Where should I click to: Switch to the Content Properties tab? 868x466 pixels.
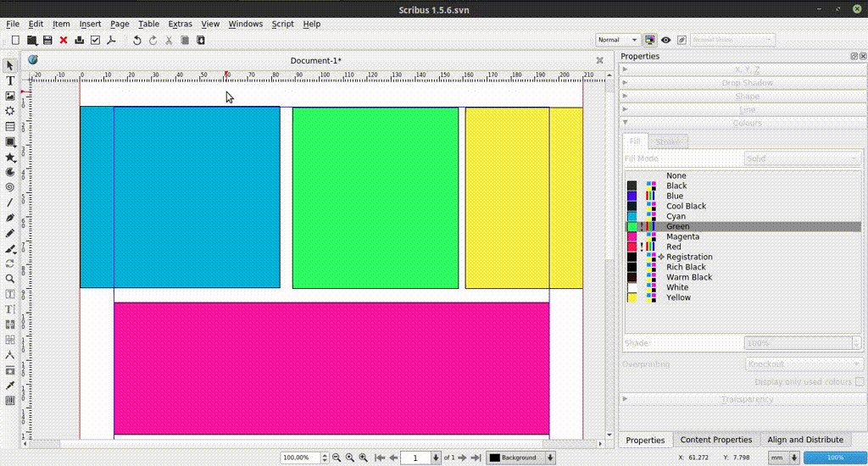click(x=715, y=440)
